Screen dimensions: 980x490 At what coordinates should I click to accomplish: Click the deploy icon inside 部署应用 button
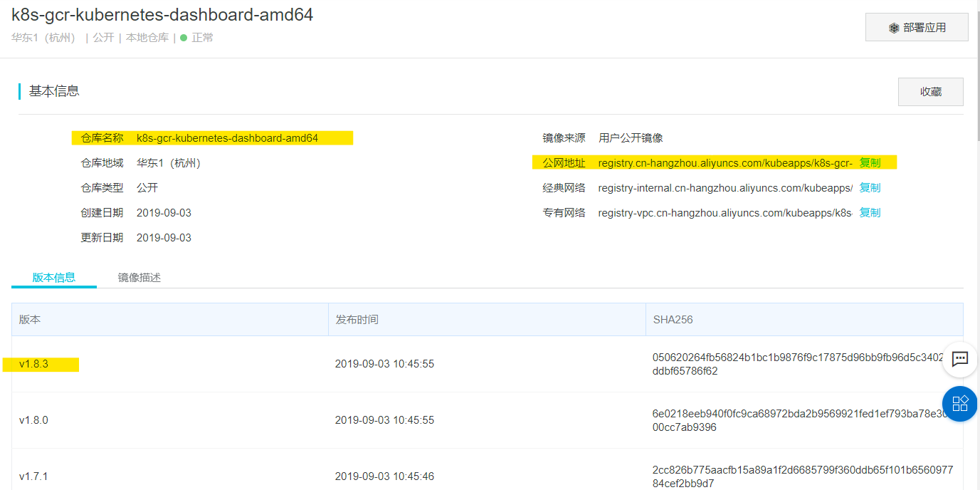tap(894, 27)
